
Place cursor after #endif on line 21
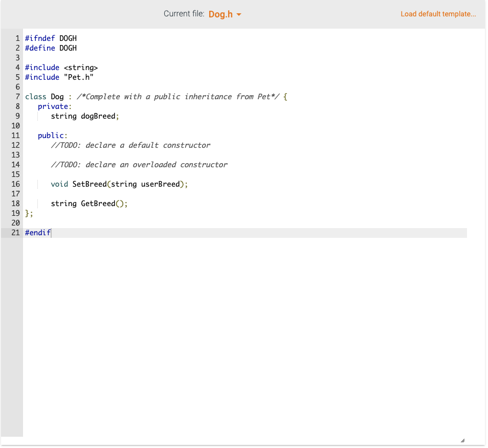click(x=51, y=233)
